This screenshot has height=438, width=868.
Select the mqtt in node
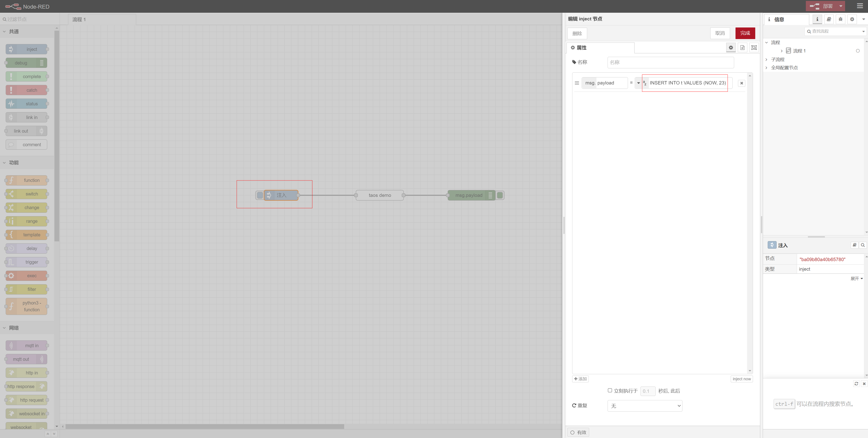[x=26, y=345]
